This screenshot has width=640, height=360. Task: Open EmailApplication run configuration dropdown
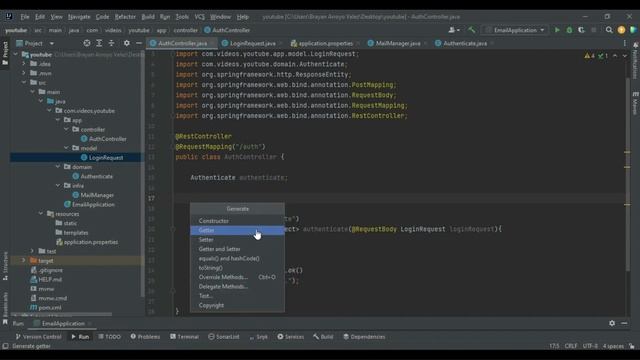[515, 30]
